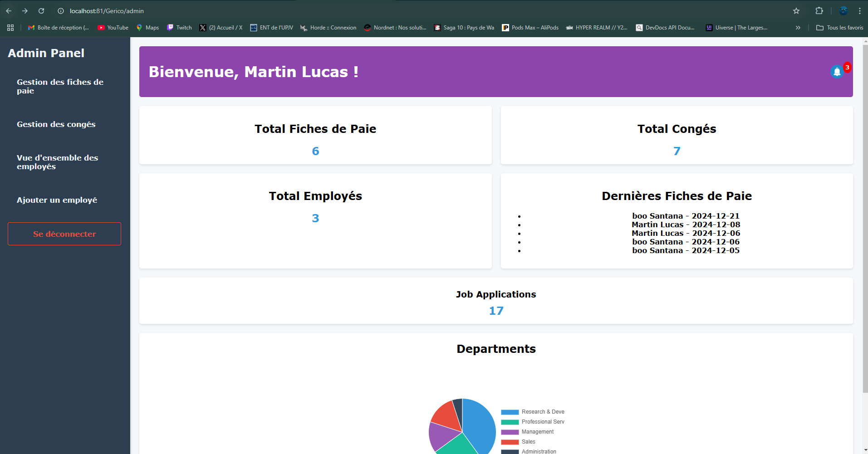Select boo Santana - 2024-12-21 entry
The image size is (868, 454).
pos(686,216)
